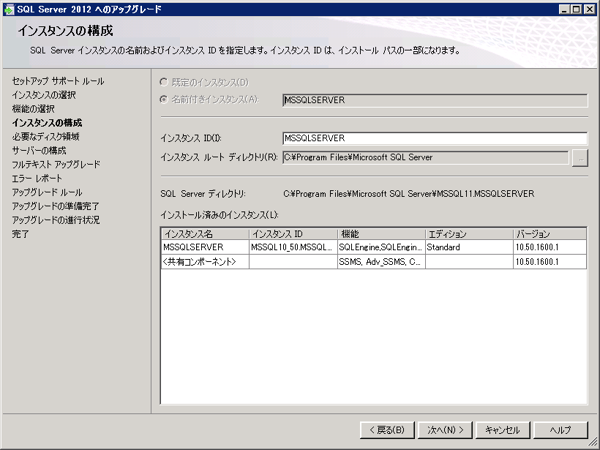This screenshot has height=450, width=600.
Task: Click the サーバーの構成 step
Action: pos(39,150)
